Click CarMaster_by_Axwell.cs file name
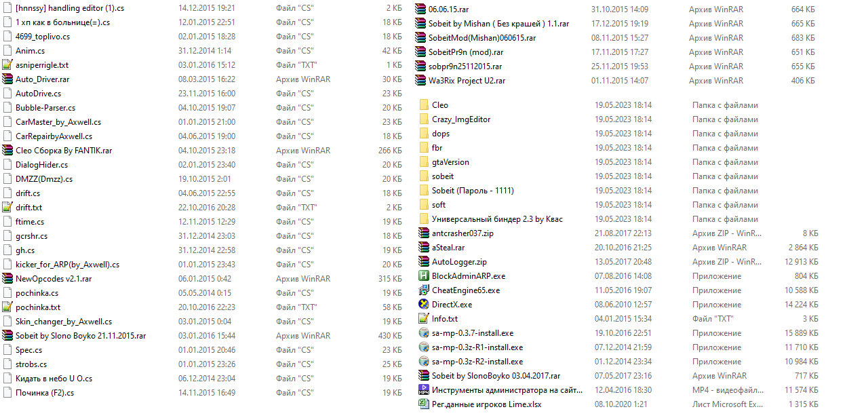This screenshot has width=868, height=420. [x=58, y=122]
